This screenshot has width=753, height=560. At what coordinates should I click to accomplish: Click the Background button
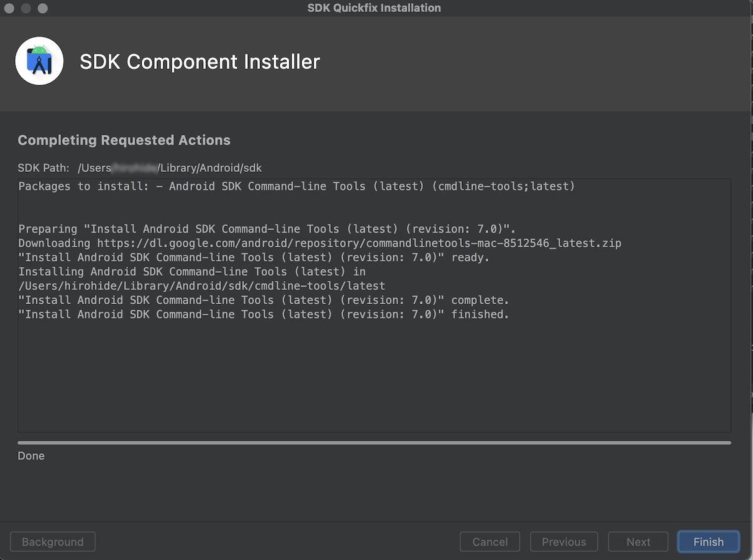coord(53,542)
